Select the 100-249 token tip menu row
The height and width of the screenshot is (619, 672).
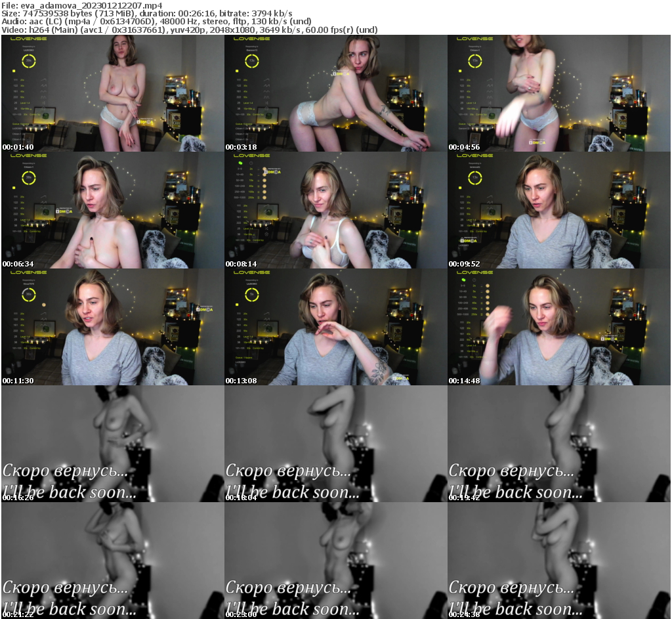coord(241,186)
